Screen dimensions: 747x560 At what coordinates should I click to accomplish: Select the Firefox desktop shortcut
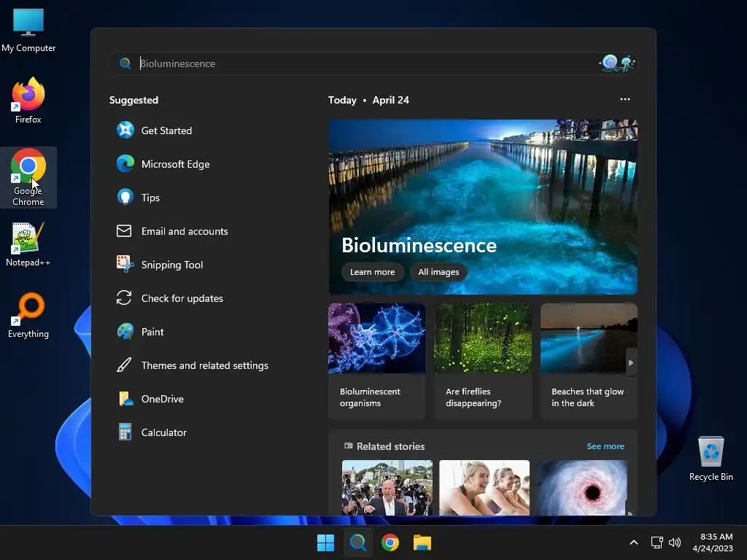pos(28,101)
